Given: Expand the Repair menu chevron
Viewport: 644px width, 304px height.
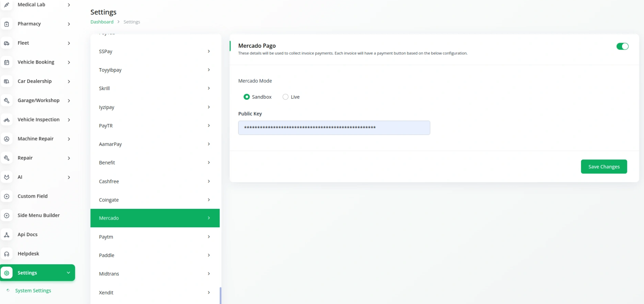Looking at the screenshot, I should (x=69, y=158).
